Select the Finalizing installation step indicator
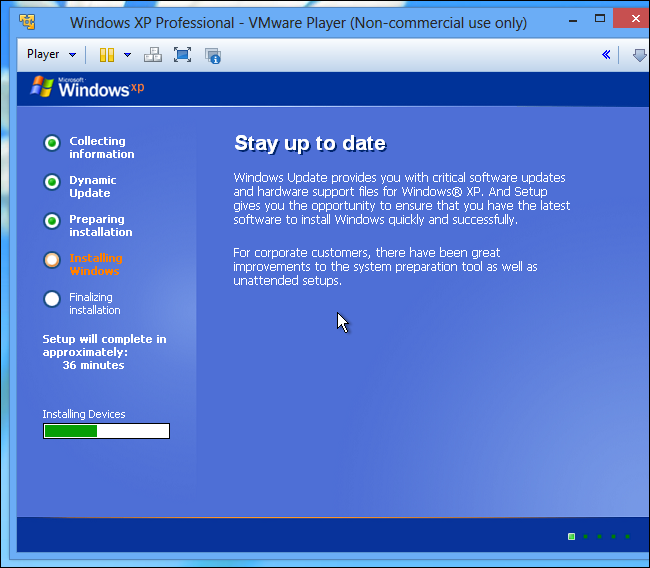Image resolution: width=650 pixels, height=568 pixels. click(52, 299)
